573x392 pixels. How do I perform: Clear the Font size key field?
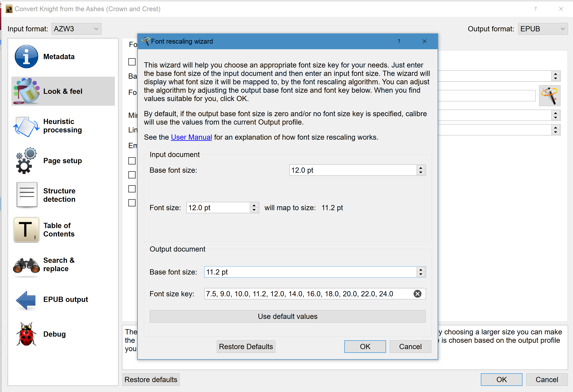click(x=417, y=294)
